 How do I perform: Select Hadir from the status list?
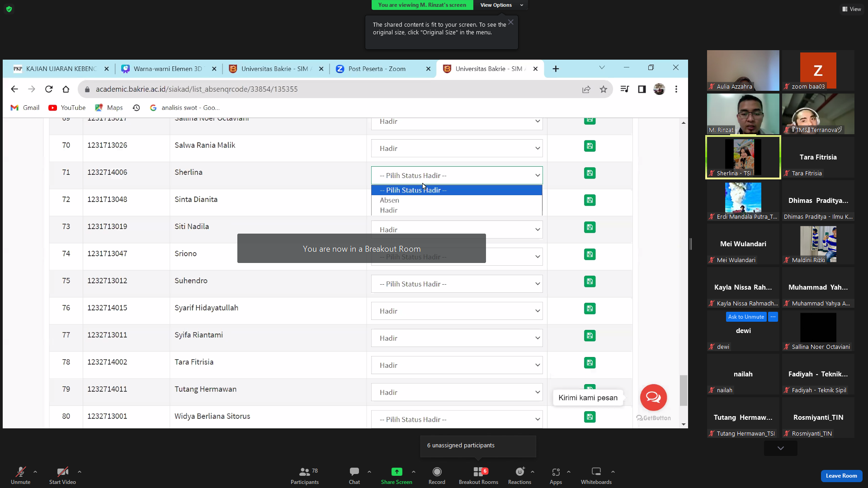pos(457,210)
